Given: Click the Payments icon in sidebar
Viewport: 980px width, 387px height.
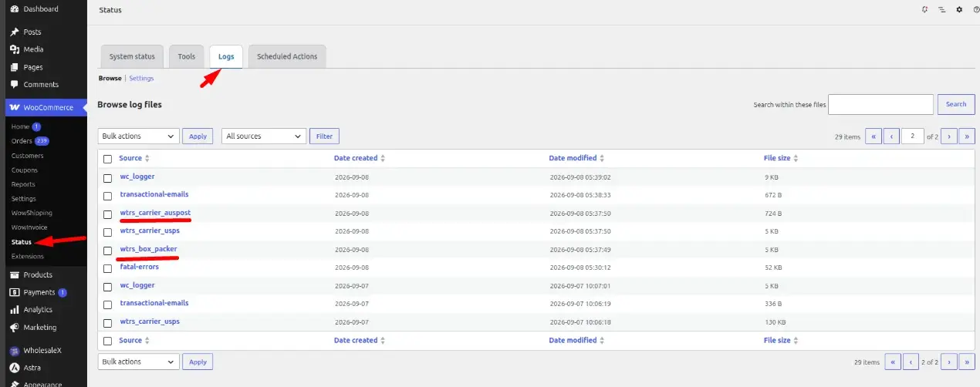Looking at the screenshot, I should 15,293.
